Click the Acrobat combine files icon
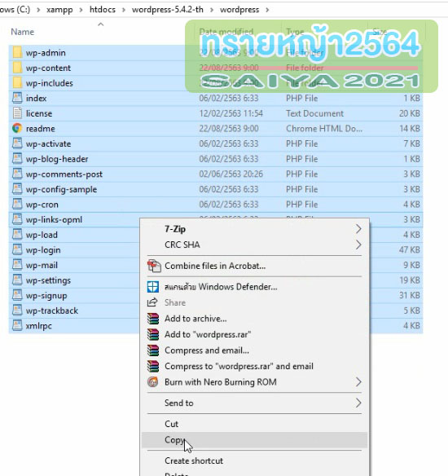Screen dimensions: 448x476 coord(154,266)
